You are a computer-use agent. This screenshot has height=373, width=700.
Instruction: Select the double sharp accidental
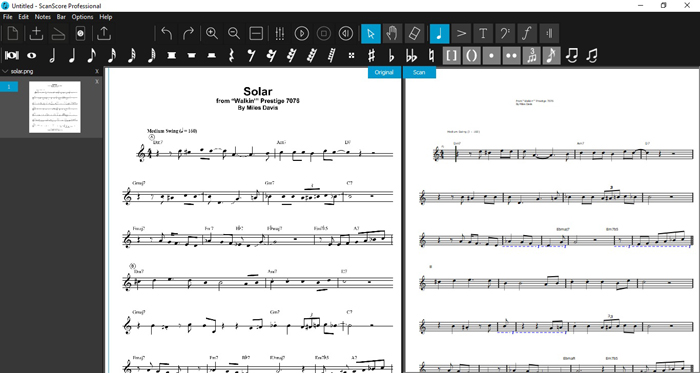351,56
